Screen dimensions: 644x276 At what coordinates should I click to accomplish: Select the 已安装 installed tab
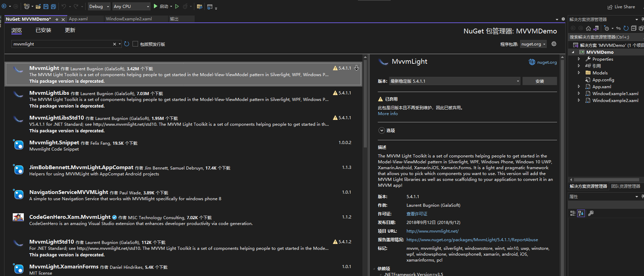coord(43,30)
